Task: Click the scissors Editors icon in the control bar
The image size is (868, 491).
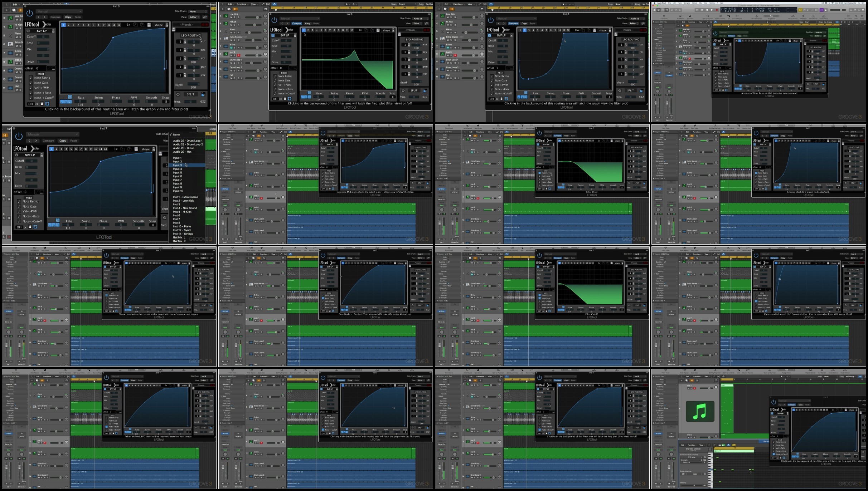Action: tap(680, 10)
